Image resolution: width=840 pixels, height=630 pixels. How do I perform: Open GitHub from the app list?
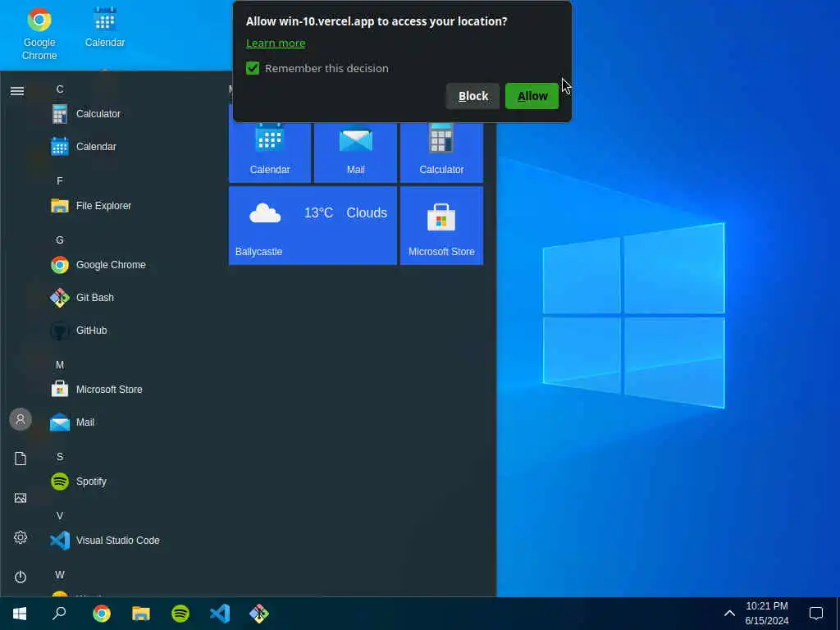tap(79, 331)
